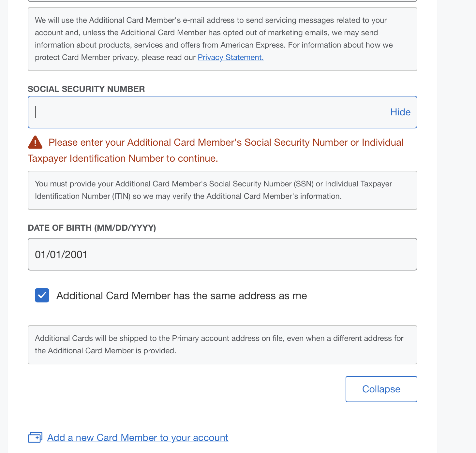Click the Date of Birth field
Screen dimensions: 476x453
tap(222, 254)
